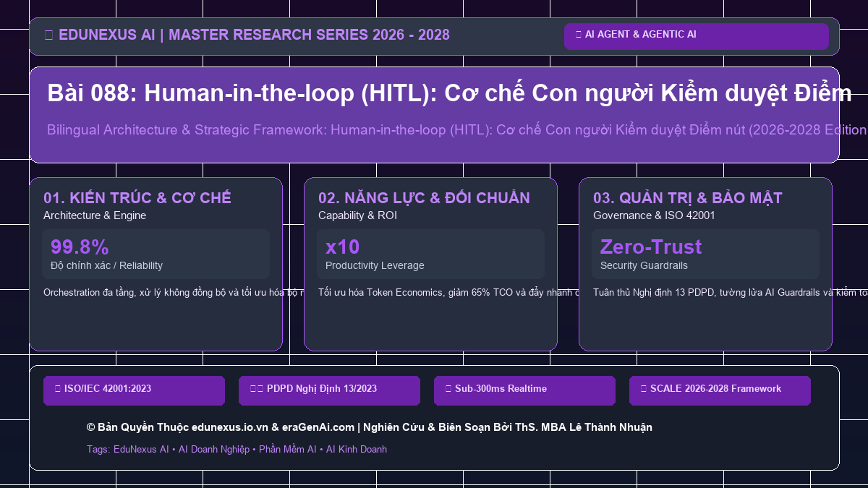Click the Bản Quyền Thuộc edunexus.io.vn copyright line

[369, 427]
